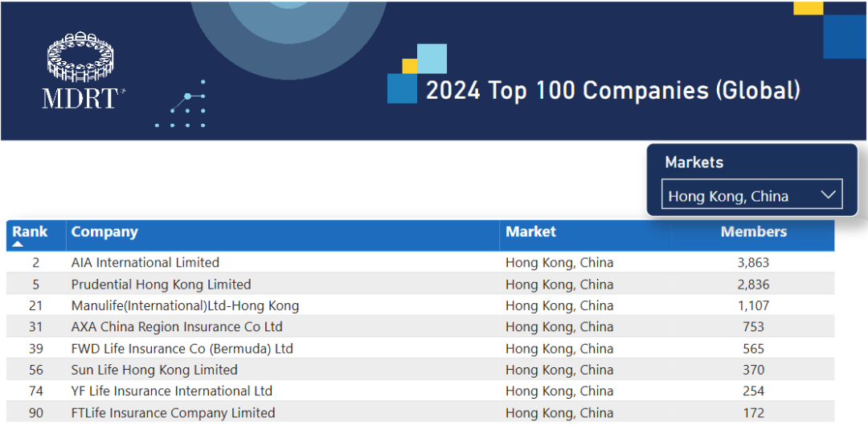Click Market cell in Manulife row
The image size is (868, 430).
click(559, 305)
